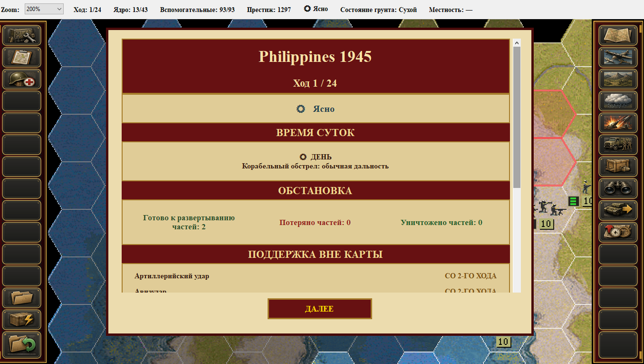The image size is (644, 364).
Task: Click 'Уничтожено частей: 0' text
Action: pyautogui.click(x=442, y=223)
